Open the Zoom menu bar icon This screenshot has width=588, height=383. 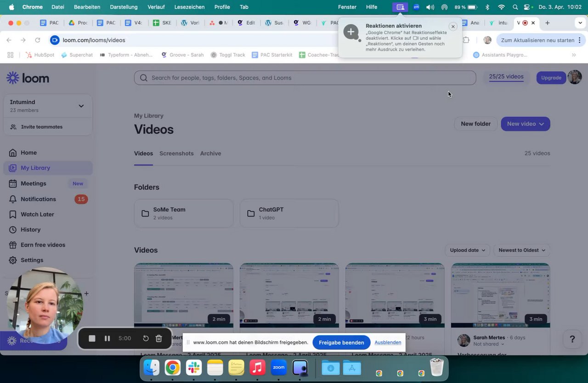point(416,7)
